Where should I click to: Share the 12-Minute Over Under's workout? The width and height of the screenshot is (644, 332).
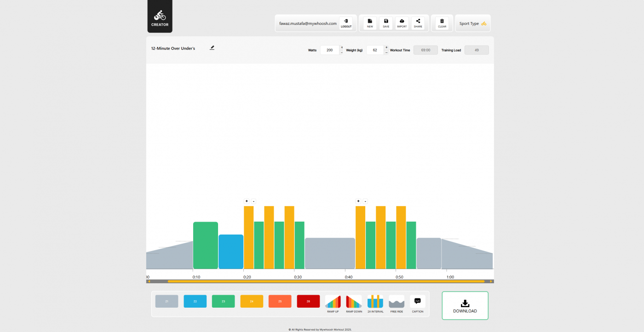click(418, 23)
